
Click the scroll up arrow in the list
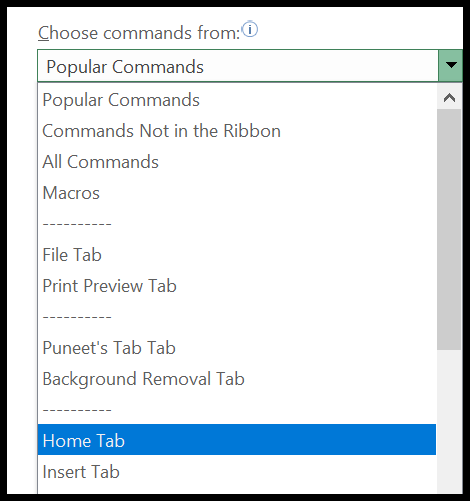pyautogui.click(x=449, y=98)
